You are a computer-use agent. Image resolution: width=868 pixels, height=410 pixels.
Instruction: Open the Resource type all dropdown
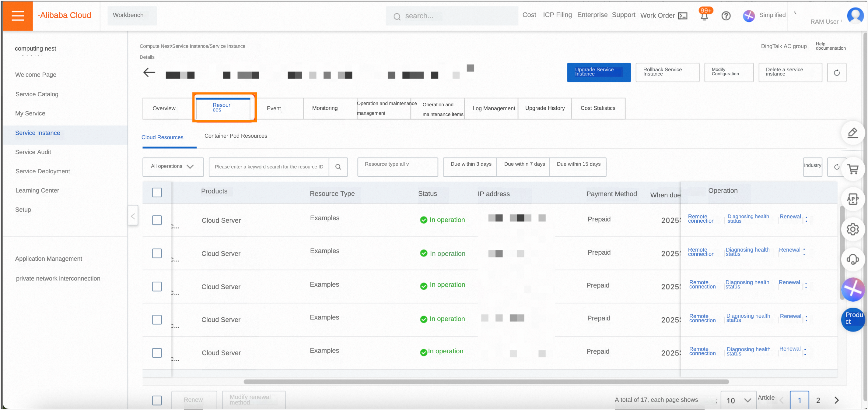(397, 167)
